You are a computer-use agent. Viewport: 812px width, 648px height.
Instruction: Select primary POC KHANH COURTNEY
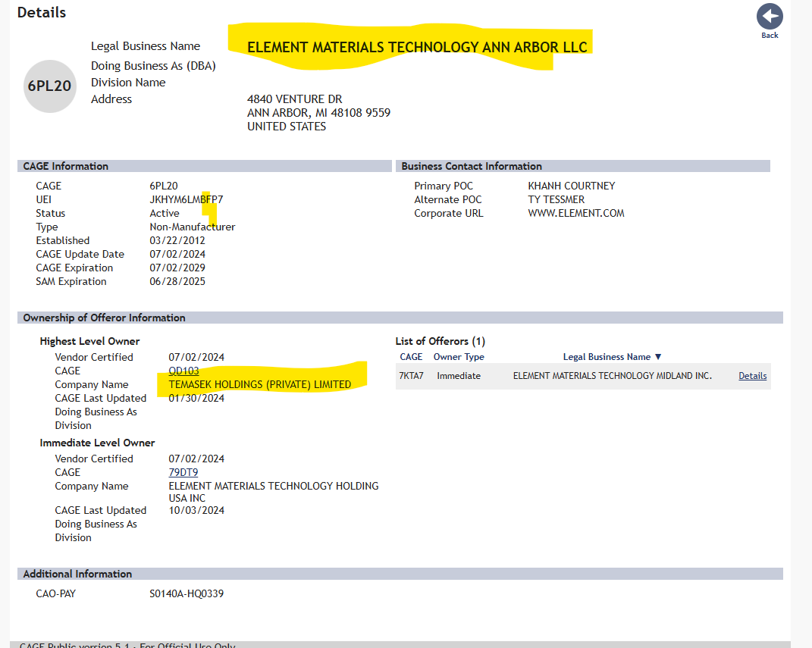[572, 186]
